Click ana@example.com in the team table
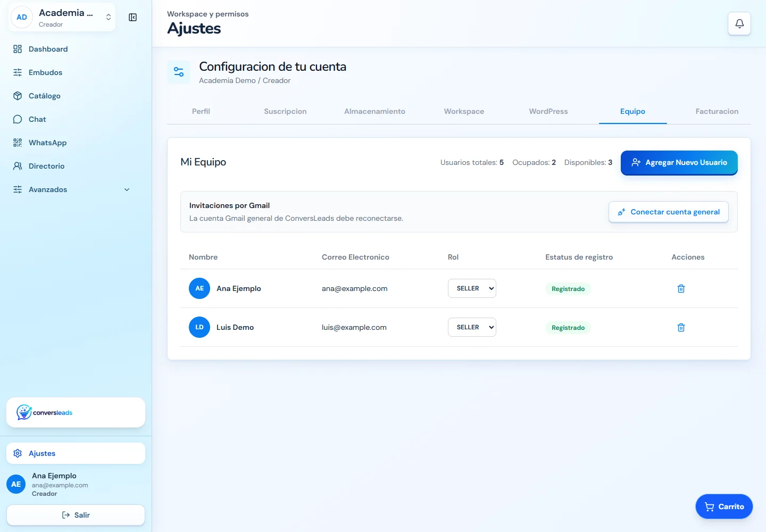Viewport: 766px width, 532px height. click(x=355, y=288)
